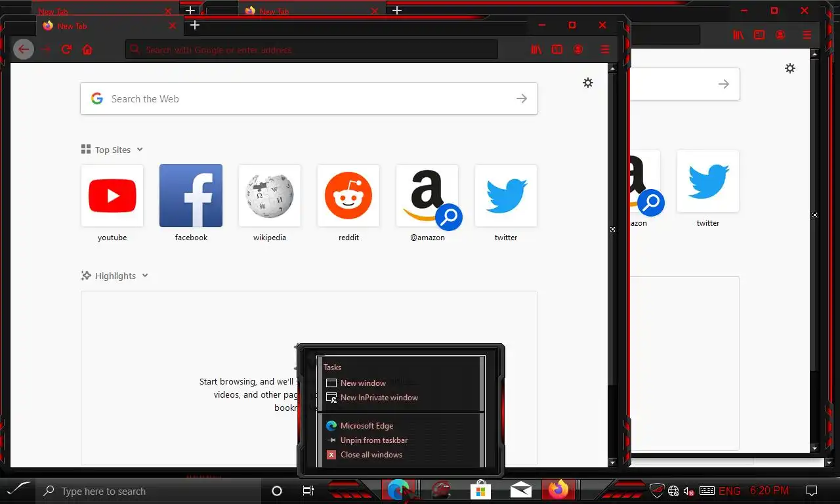
Task: Open the @amazon search tile
Action: tap(427, 196)
